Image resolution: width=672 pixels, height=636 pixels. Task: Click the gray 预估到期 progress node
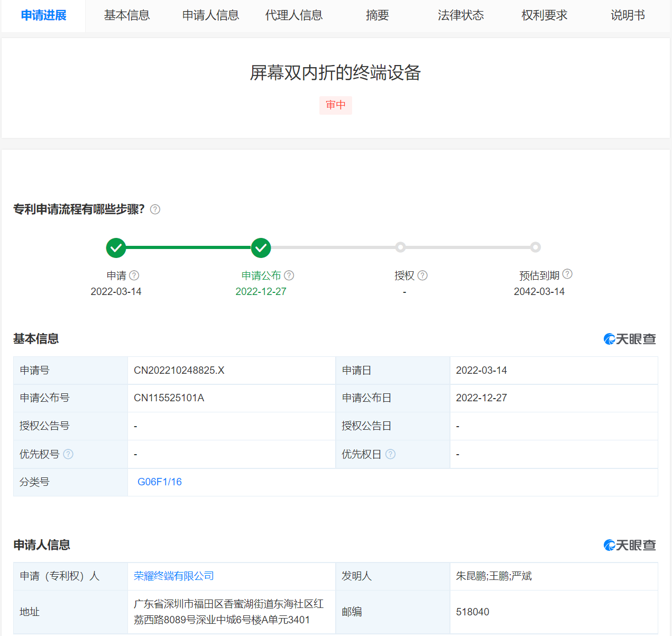536,247
